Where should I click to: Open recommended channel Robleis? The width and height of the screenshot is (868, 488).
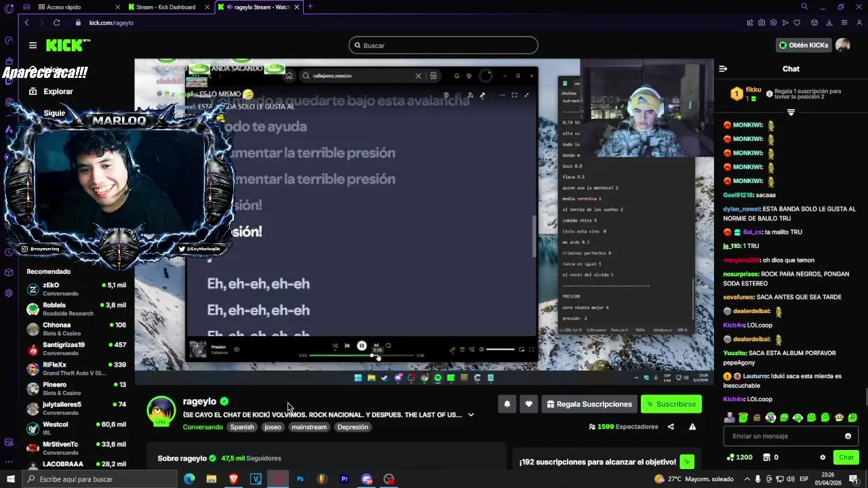click(x=76, y=309)
